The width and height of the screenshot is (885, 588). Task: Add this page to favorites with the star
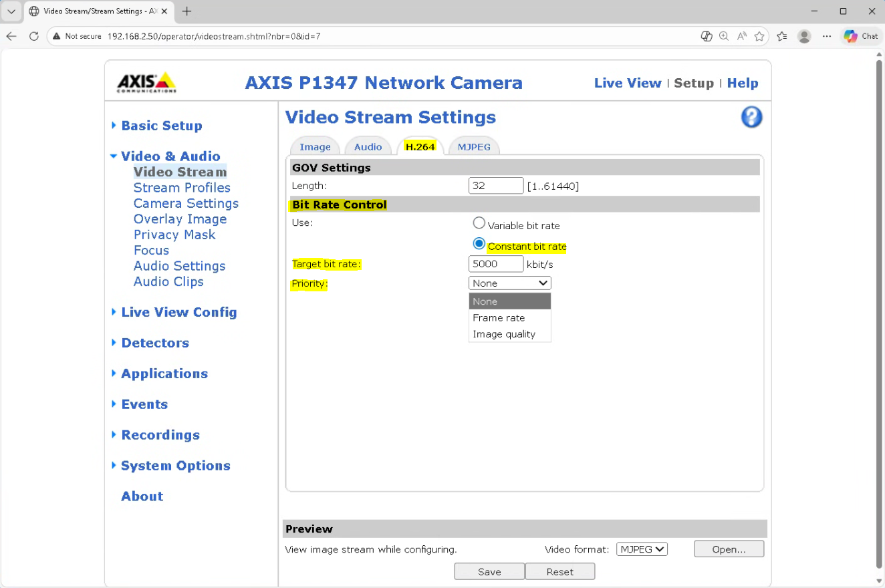759,36
